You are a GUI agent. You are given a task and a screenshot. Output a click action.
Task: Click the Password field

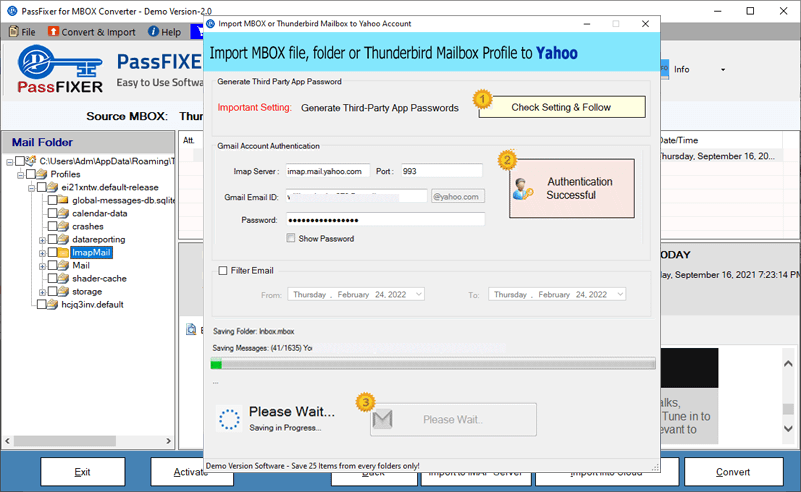(385, 220)
